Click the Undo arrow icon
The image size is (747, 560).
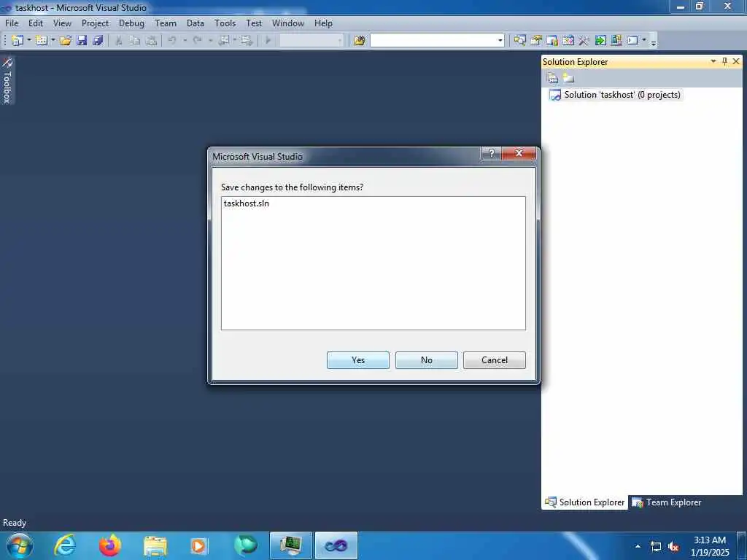(172, 41)
